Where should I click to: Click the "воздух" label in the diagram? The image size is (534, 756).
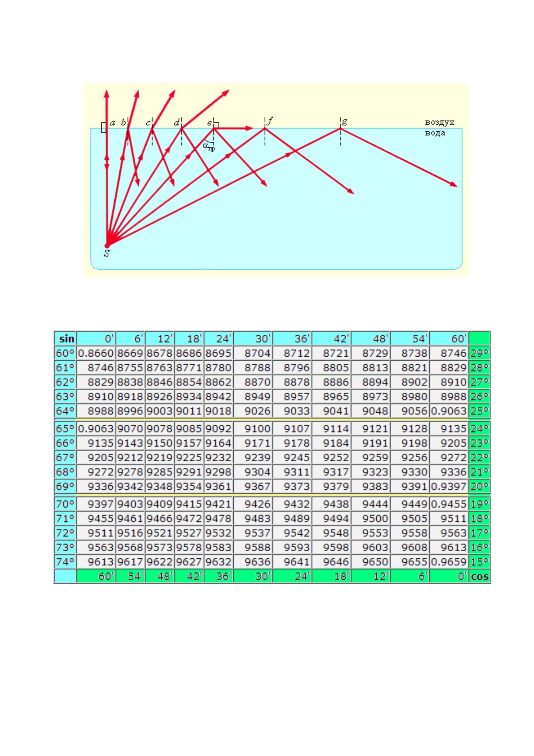pyautogui.click(x=439, y=122)
